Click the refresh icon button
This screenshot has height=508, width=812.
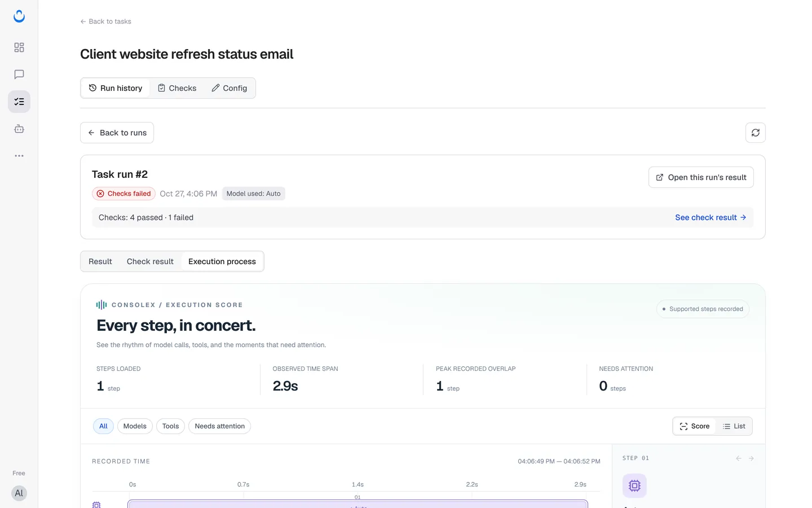click(756, 133)
